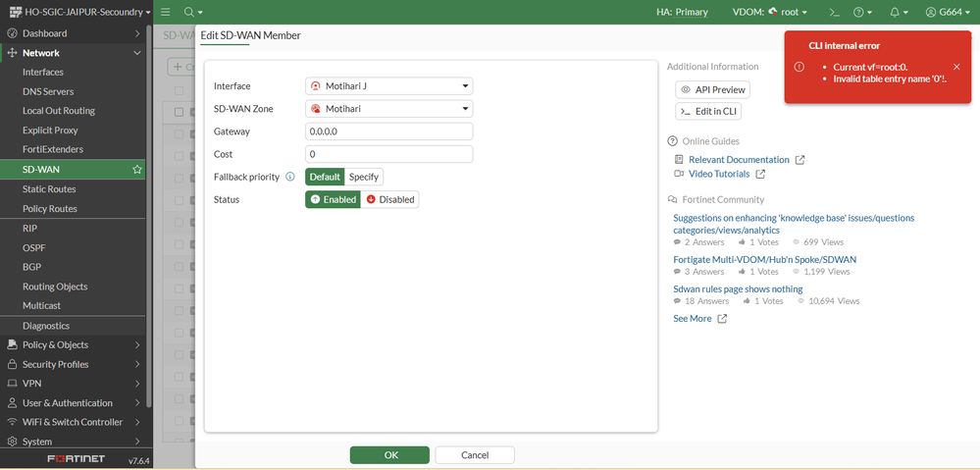Open the Interface dropdown showing Motihari J

pos(388,86)
